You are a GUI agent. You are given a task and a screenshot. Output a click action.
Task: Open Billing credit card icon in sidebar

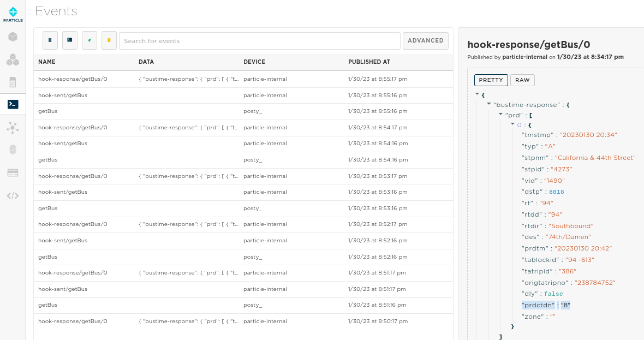pyautogui.click(x=13, y=172)
